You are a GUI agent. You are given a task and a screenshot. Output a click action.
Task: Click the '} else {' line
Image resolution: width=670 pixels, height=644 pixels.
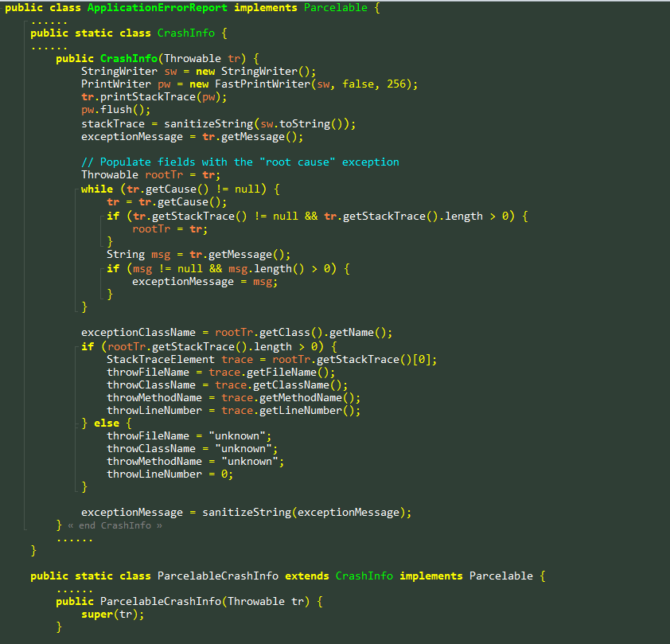pyautogui.click(x=107, y=423)
